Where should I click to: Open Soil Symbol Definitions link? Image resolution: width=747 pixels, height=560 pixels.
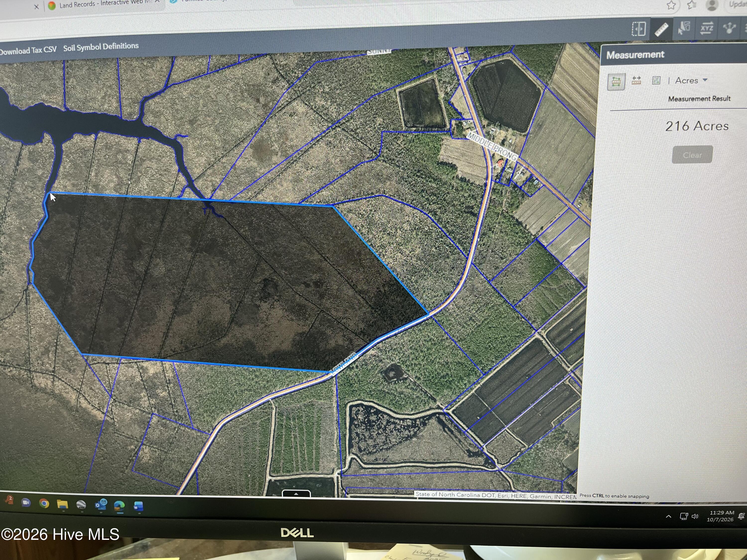click(101, 47)
